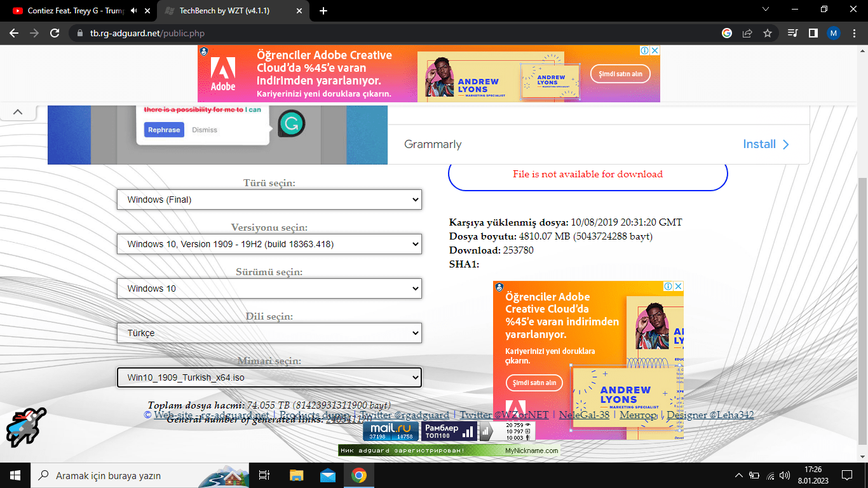Viewport: 868px width, 488px height.
Task: Click 'Şimdi satın alın' in the right square ad
Action: [x=534, y=383]
